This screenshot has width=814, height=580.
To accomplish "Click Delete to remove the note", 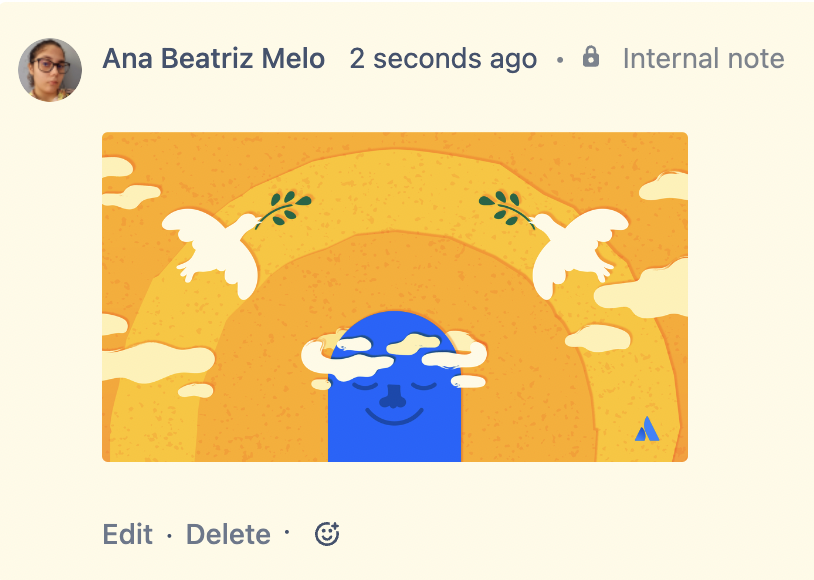I will click(x=227, y=534).
